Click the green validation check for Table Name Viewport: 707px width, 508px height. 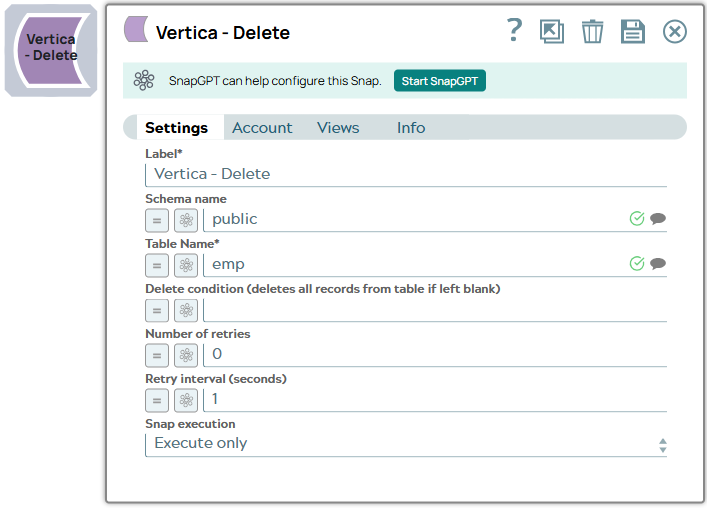pyautogui.click(x=637, y=263)
